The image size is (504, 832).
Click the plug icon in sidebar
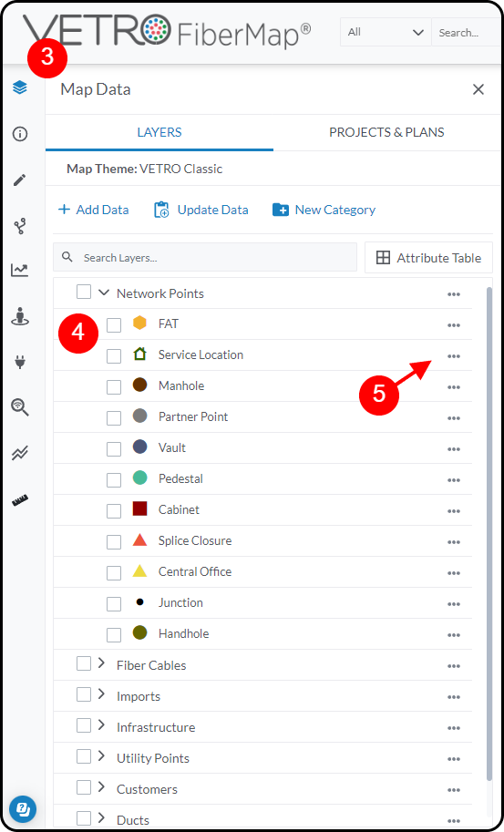click(x=20, y=362)
